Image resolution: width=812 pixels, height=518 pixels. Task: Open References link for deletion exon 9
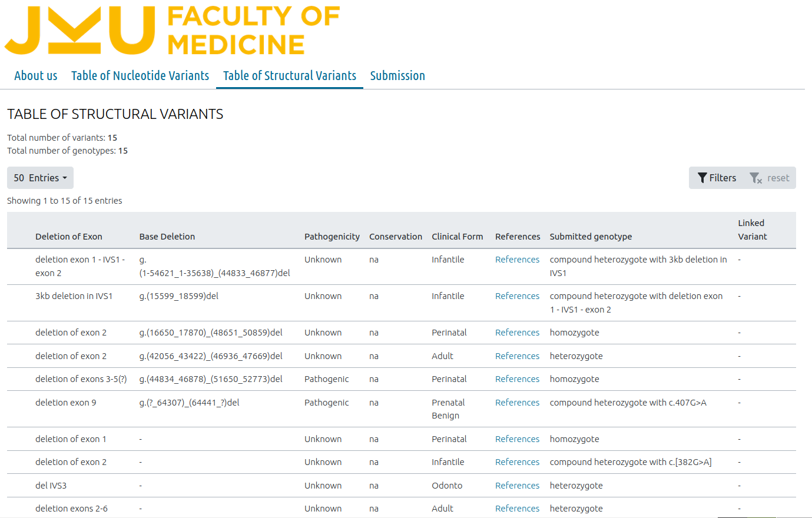tap(517, 403)
